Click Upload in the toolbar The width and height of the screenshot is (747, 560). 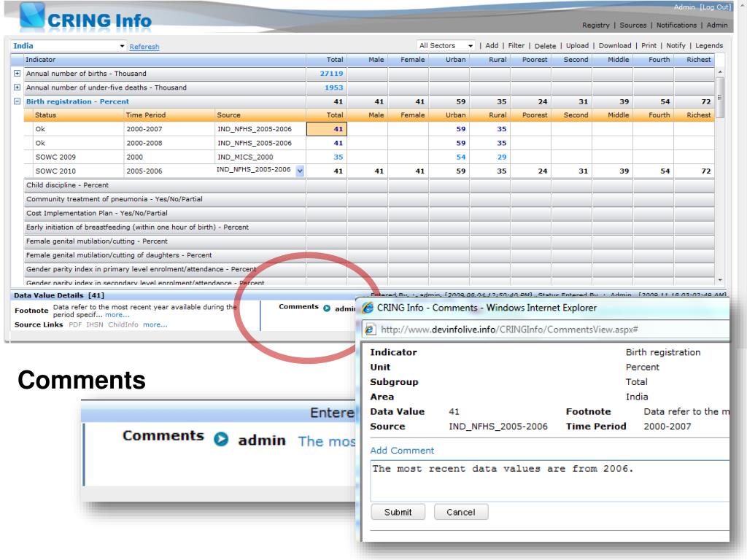pyautogui.click(x=577, y=46)
